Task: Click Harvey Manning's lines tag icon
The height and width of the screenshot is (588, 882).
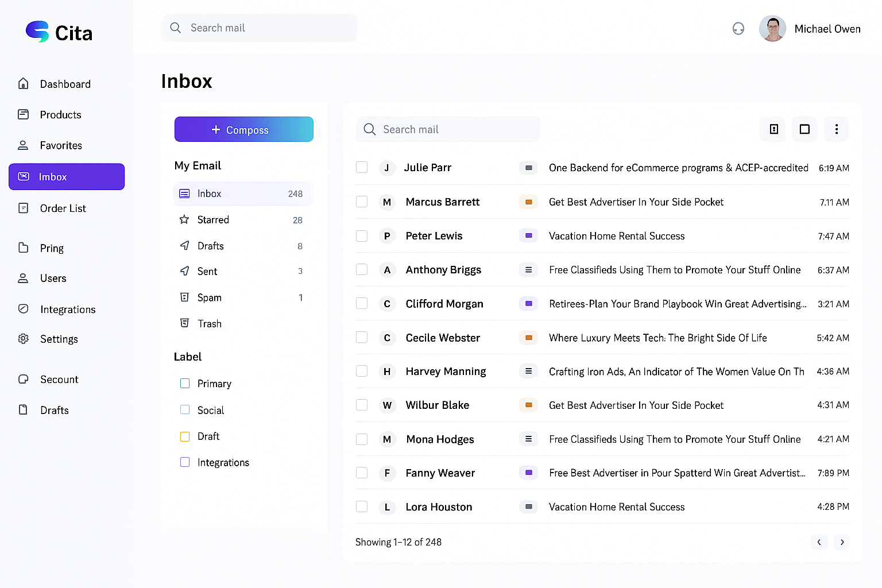Action: pyautogui.click(x=528, y=372)
